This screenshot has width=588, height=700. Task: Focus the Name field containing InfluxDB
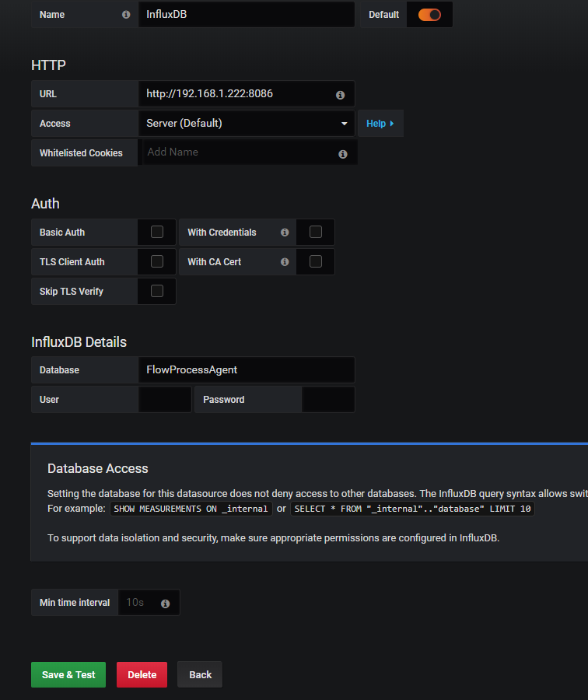pos(247,14)
